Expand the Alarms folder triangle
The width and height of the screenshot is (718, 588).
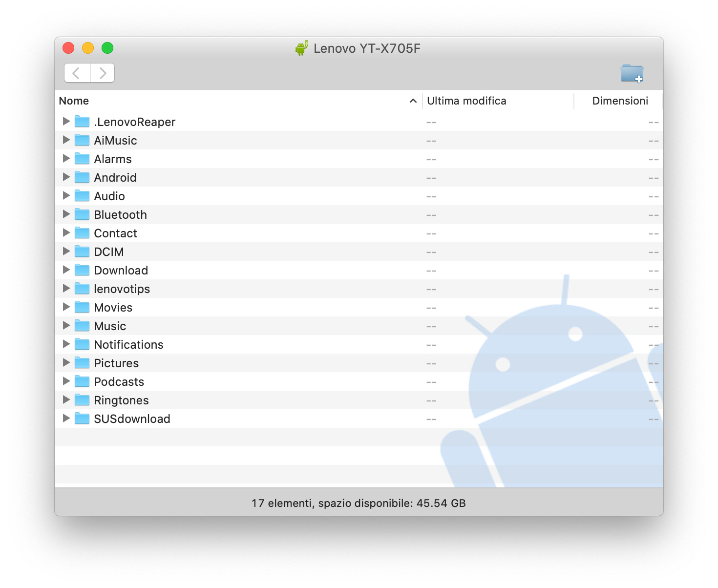66,158
